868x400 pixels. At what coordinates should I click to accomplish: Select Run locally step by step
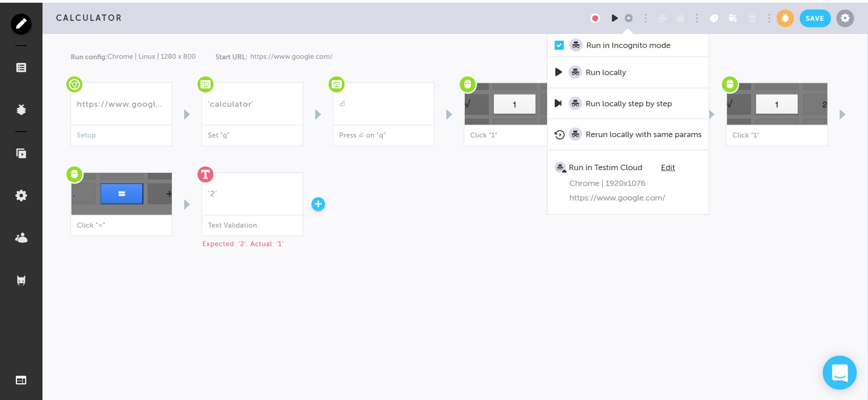(628, 104)
